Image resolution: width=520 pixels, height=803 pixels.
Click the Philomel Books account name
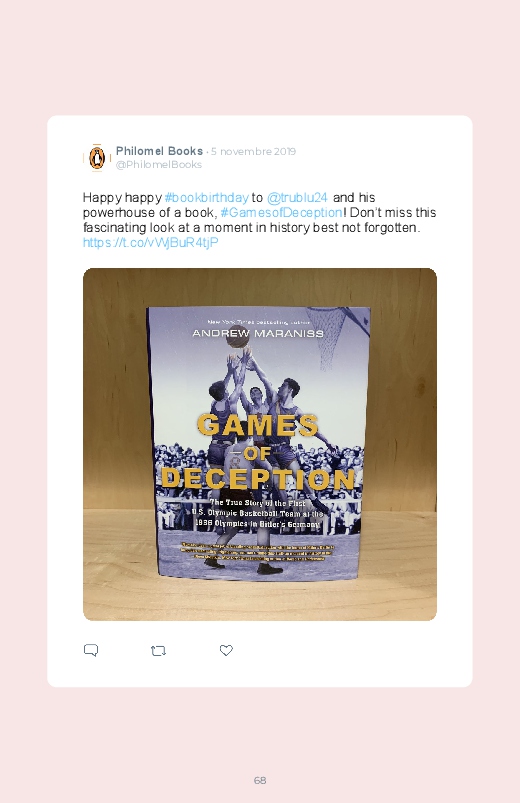[x=159, y=151]
